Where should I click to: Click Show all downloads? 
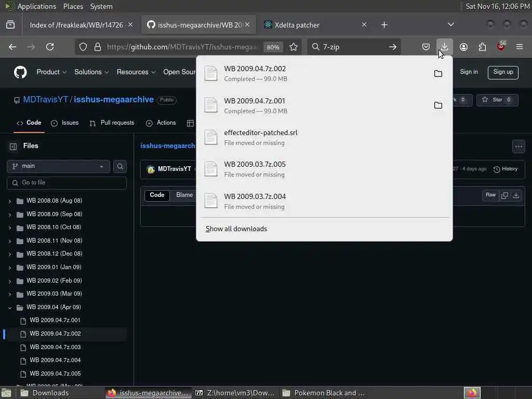click(236, 229)
